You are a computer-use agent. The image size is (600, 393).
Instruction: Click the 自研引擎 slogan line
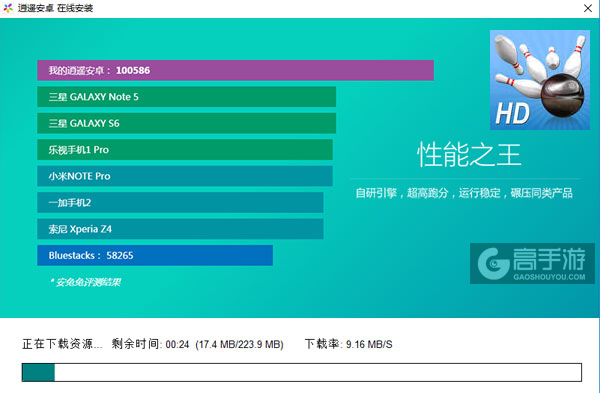pyautogui.click(x=464, y=193)
